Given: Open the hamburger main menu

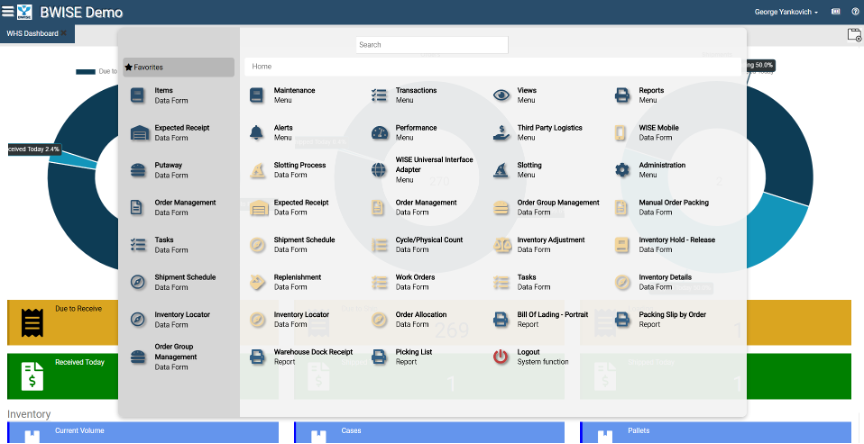Looking at the screenshot, I should pyautogui.click(x=8, y=12).
